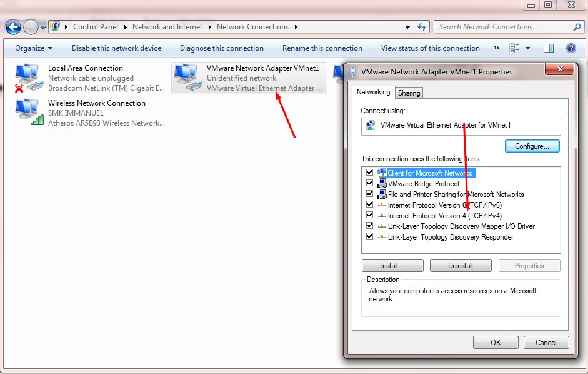Go back with the Explorer back arrow
588x374 pixels.
click(x=13, y=27)
